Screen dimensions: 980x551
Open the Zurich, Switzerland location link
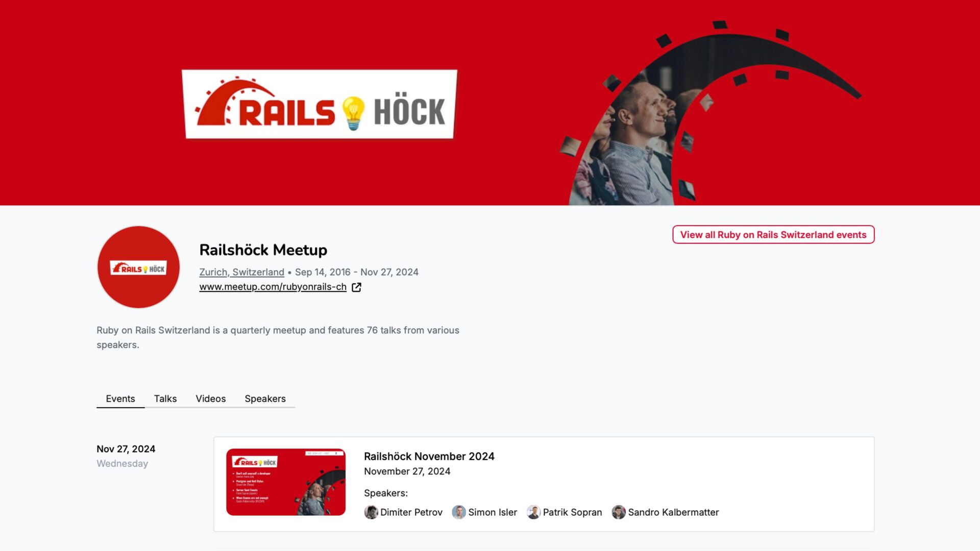pos(241,272)
